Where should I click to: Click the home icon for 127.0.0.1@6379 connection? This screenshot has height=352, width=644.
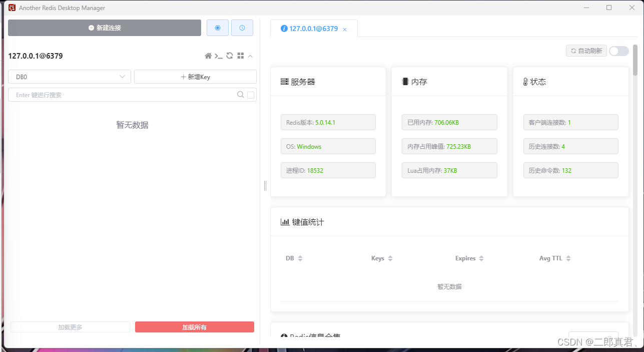(208, 56)
